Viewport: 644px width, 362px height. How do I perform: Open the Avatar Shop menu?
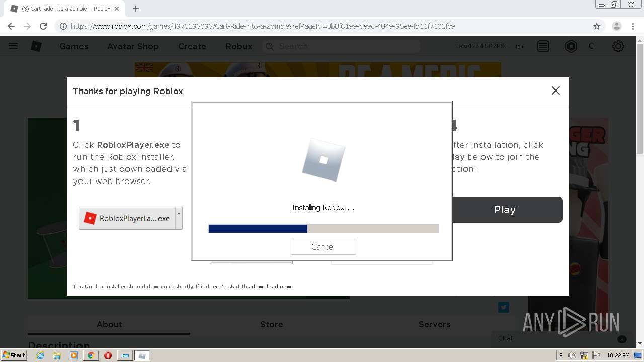coord(133,46)
